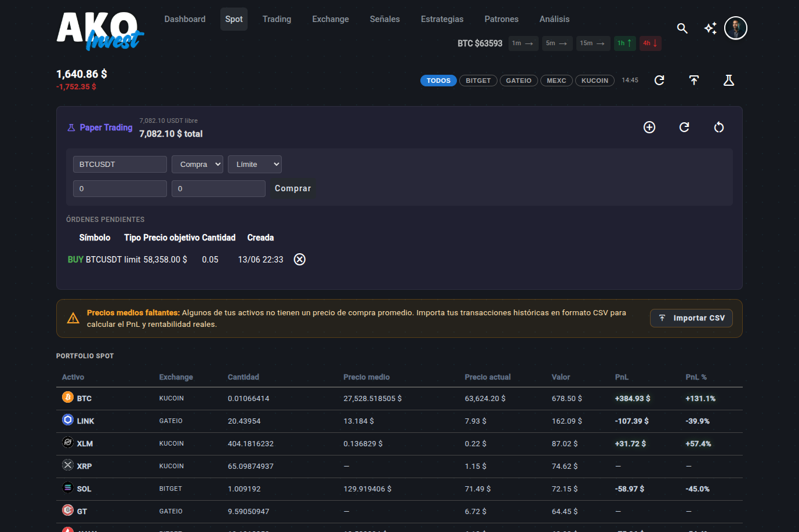The width and height of the screenshot is (799, 532).
Task: Select the 1h bullish timeframe chip
Action: coord(625,43)
